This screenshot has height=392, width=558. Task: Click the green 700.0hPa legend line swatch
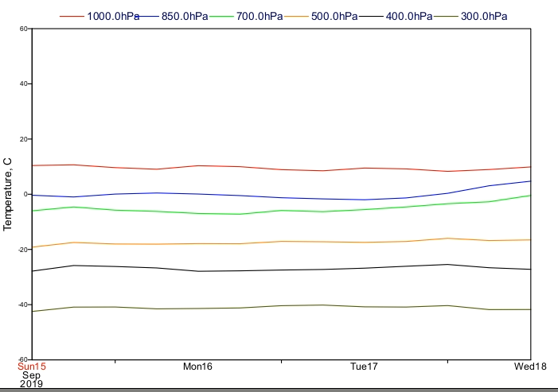pos(221,17)
